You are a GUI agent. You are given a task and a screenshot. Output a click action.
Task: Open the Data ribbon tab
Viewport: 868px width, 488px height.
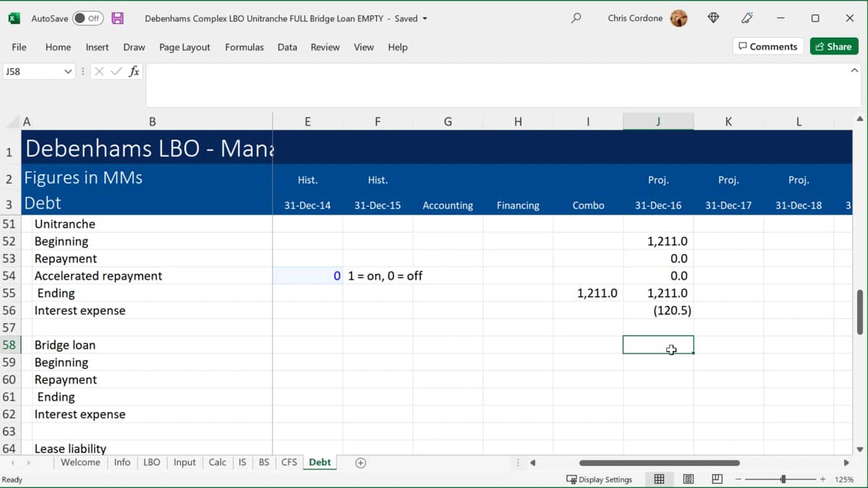(287, 47)
